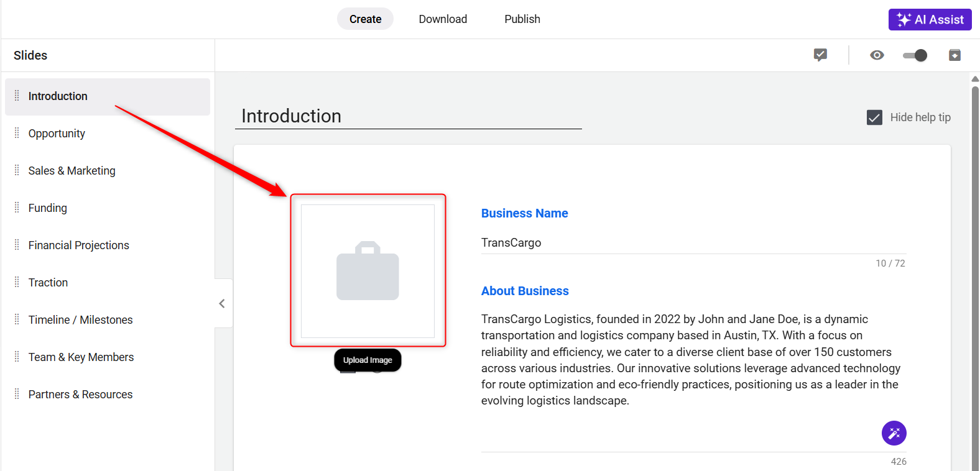Switch to the Publish tab

click(522, 19)
